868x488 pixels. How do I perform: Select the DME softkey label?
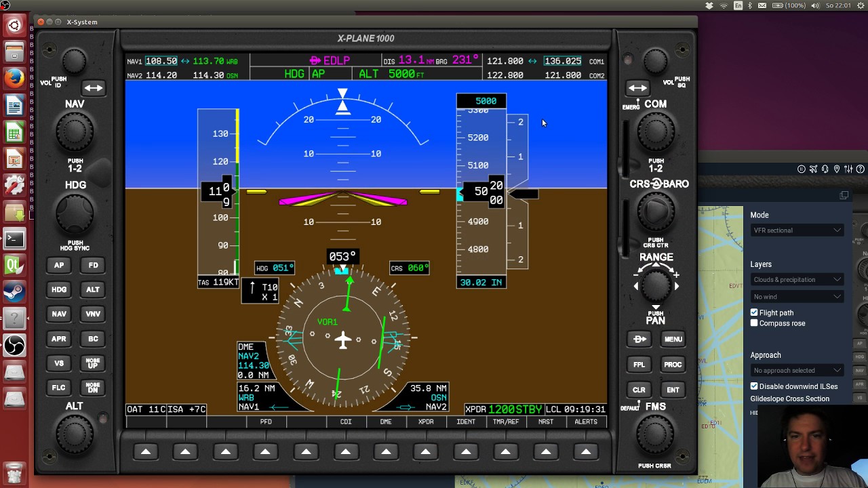pos(386,422)
